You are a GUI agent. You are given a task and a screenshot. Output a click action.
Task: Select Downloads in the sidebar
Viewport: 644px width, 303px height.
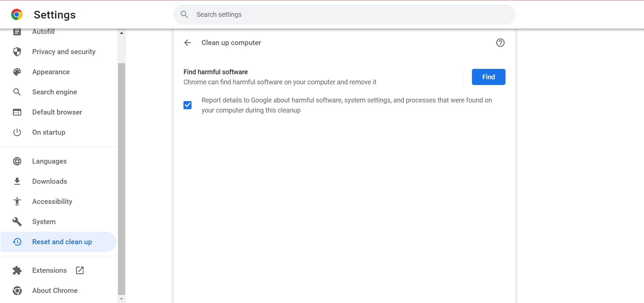50,181
